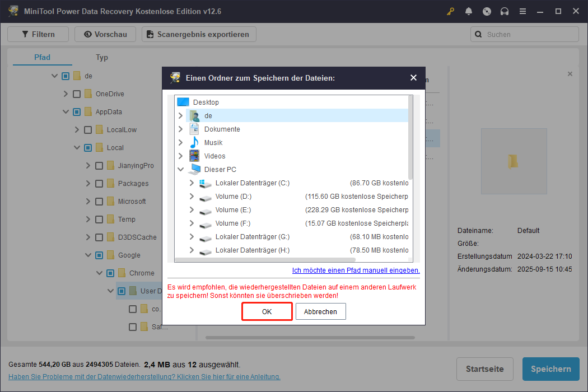Collapse the Dieser PC tree node
The height and width of the screenshot is (392, 588).
(x=180, y=169)
